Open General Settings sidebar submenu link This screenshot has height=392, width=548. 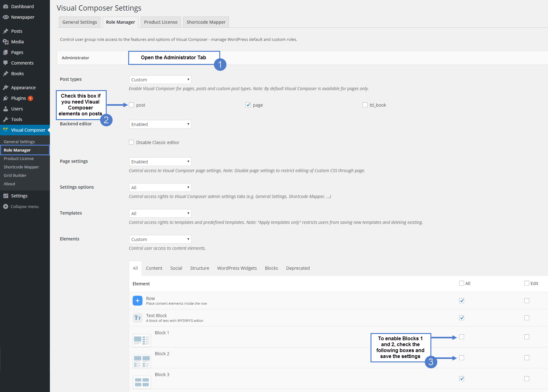(x=19, y=142)
